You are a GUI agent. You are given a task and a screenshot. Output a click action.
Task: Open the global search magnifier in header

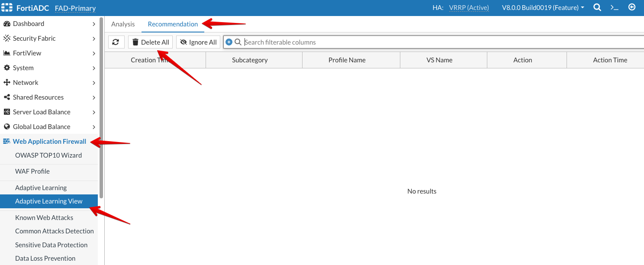click(597, 7)
